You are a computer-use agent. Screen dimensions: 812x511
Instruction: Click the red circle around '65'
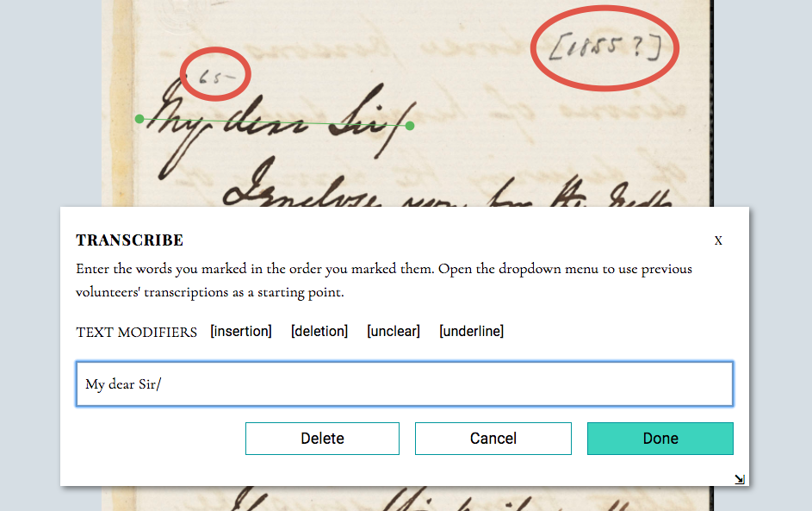click(215, 74)
